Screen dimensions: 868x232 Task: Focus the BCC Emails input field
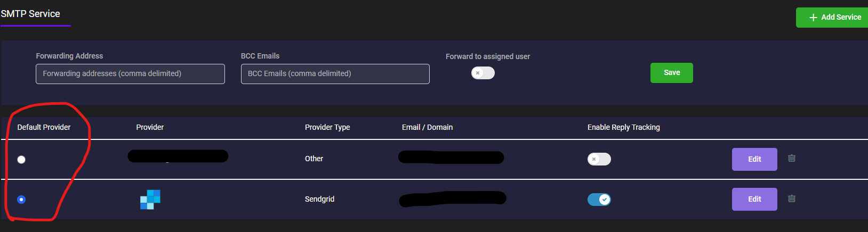click(x=335, y=74)
